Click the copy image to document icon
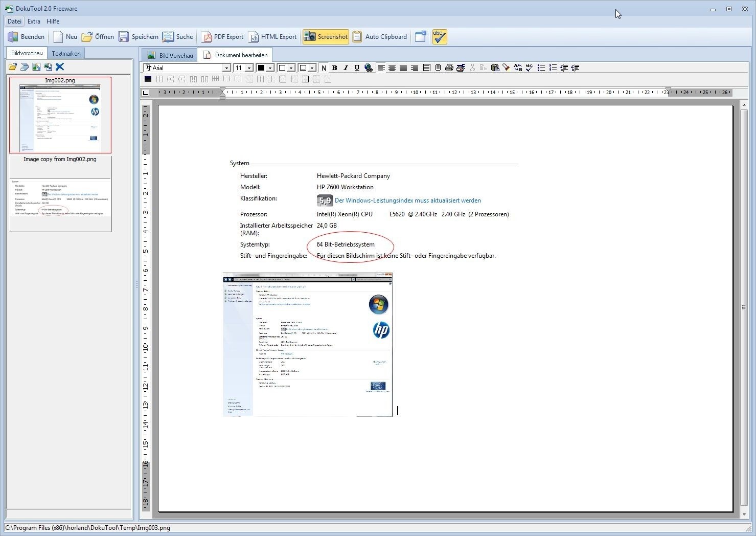 pos(48,67)
